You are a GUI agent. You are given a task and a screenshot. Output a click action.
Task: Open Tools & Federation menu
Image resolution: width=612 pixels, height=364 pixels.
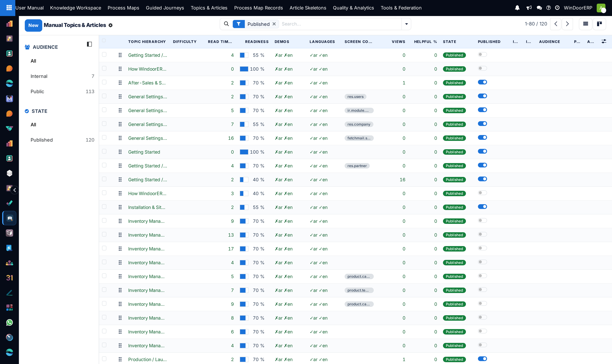coord(401,8)
